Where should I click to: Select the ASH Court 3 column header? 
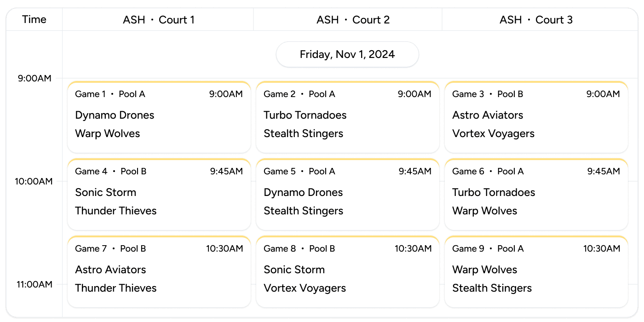click(536, 19)
